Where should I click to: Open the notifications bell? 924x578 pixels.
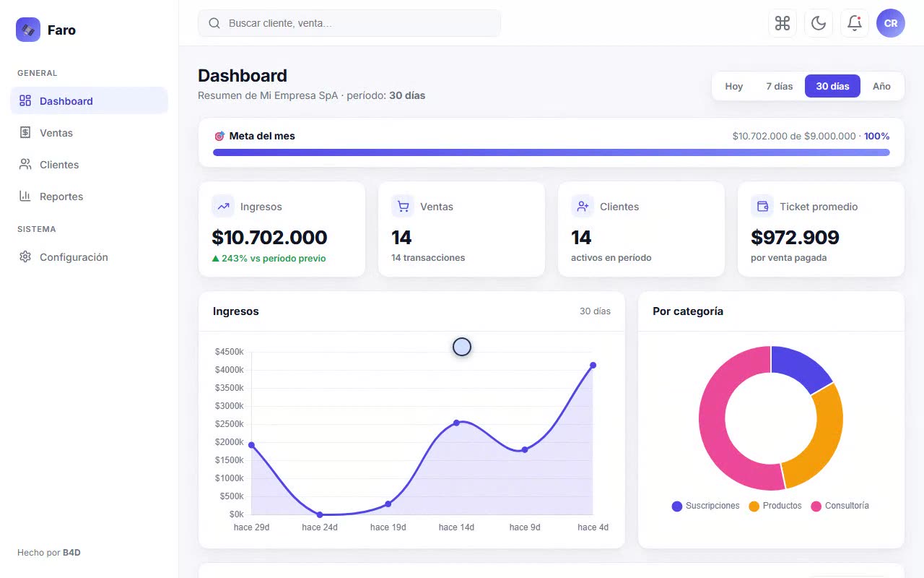click(x=855, y=23)
